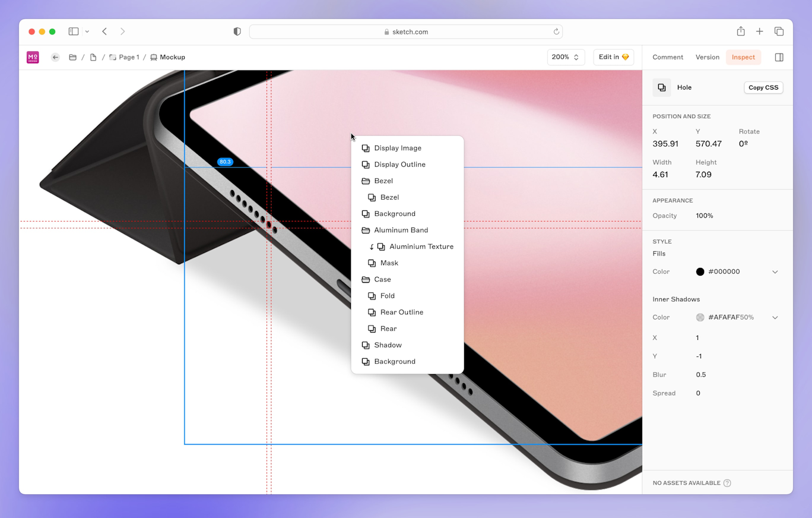The height and width of the screenshot is (518, 812).
Task: Open the 200% zoom dropdown
Action: click(565, 58)
